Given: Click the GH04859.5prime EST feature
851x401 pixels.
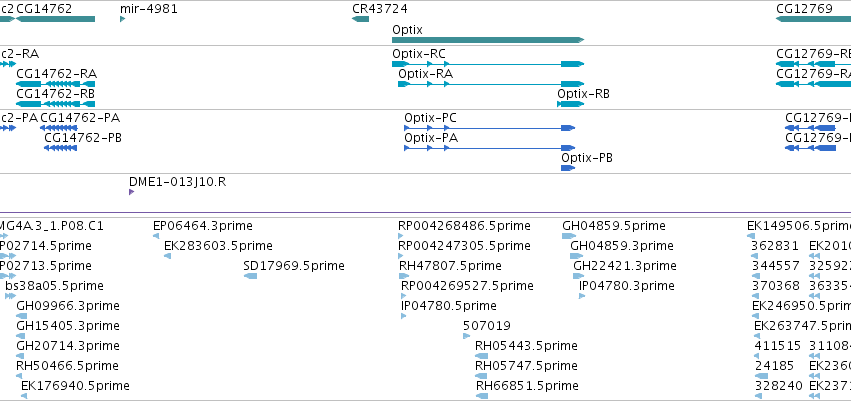Looking at the screenshot, I should (x=569, y=236).
